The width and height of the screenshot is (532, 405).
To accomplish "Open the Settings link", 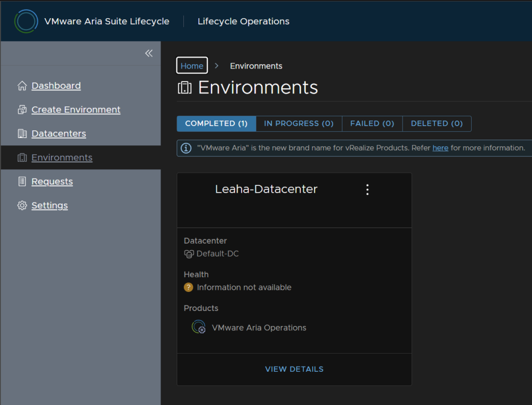I will tap(49, 206).
